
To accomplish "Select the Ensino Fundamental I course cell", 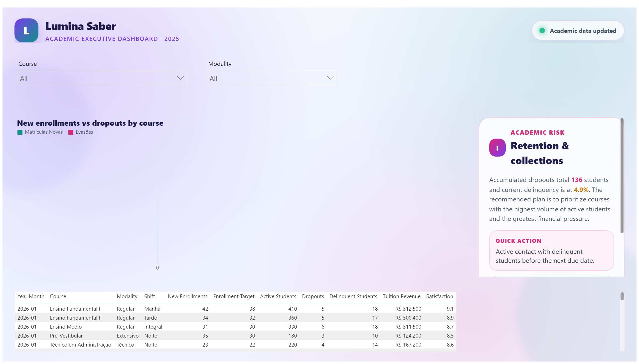I will (x=75, y=309).
